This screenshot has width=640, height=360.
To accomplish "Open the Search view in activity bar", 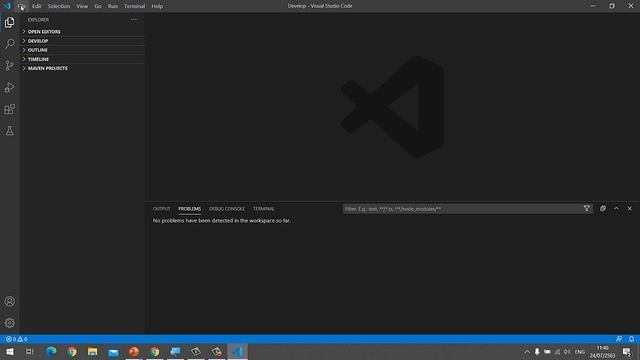I will point(9,44).
